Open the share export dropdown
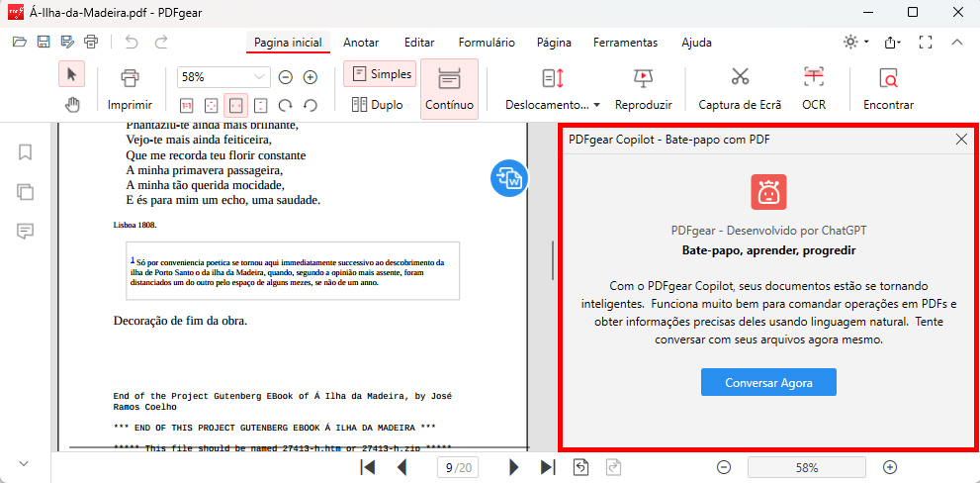 (893, 43)
